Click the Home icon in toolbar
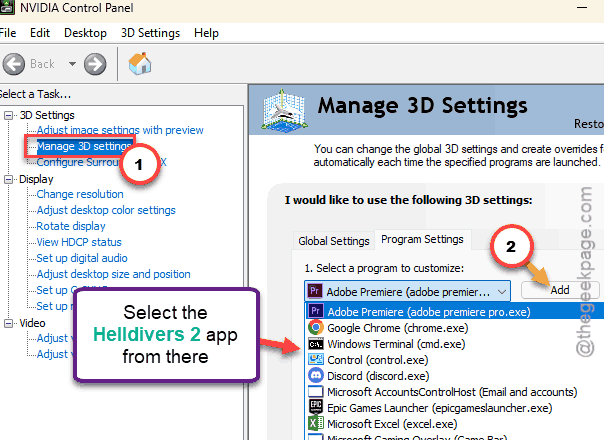Screen dimensions: 604x440 click(140, 63)
